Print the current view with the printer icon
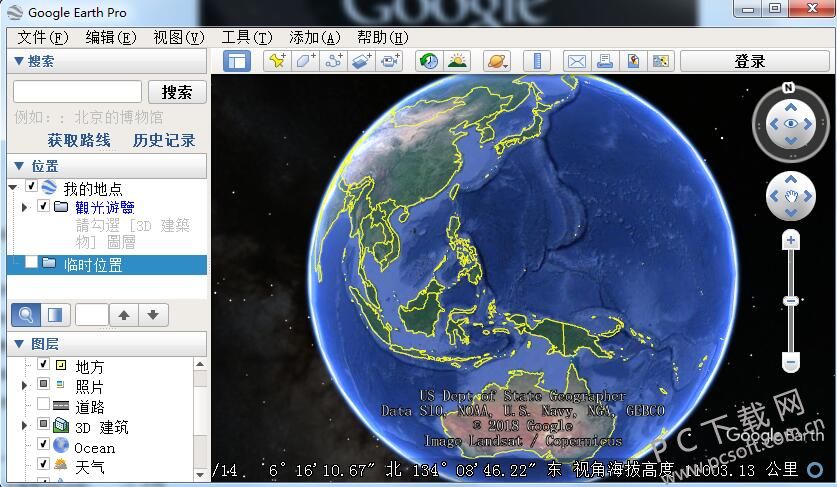Screen dimensions: 837x487 [x=605, y=61]
